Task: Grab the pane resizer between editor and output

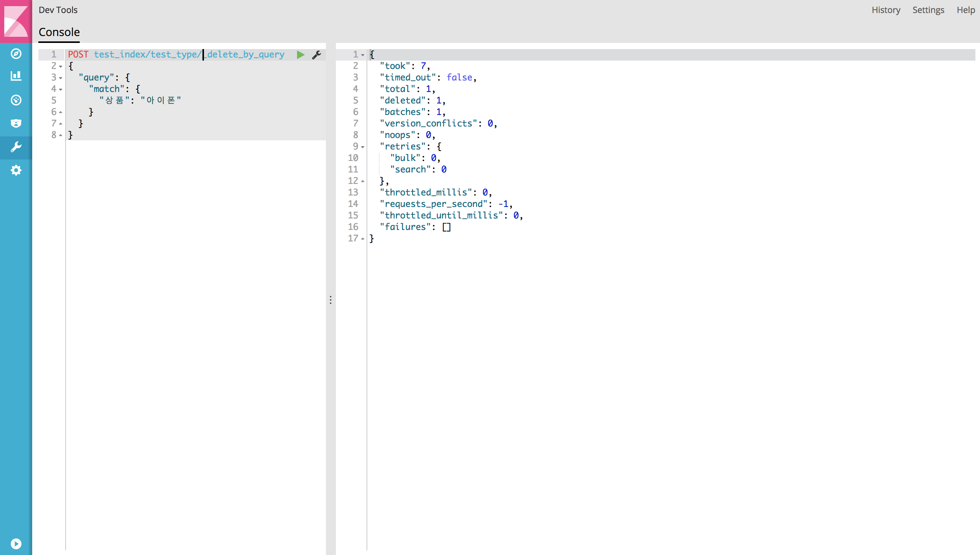Action: tap(331, 300)
